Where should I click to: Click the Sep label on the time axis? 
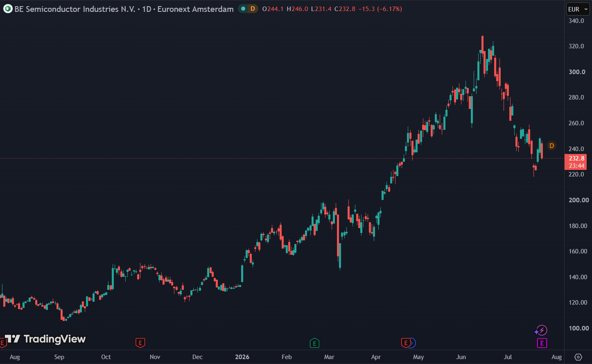coord(59,357)
